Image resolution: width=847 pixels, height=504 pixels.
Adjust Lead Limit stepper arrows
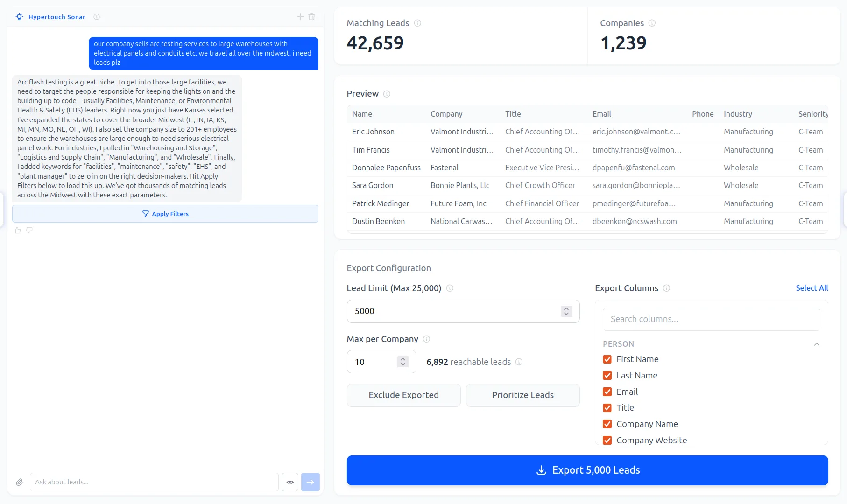pos(566,311)
